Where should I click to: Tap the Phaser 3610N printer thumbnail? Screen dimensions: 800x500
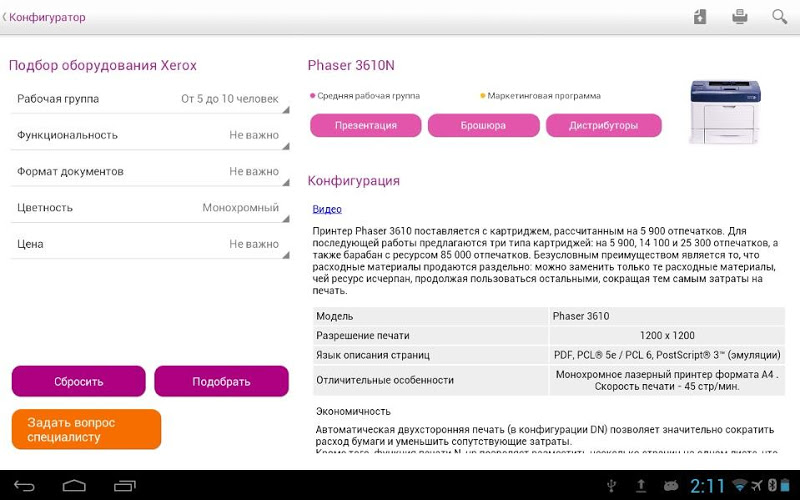point(725,111)
